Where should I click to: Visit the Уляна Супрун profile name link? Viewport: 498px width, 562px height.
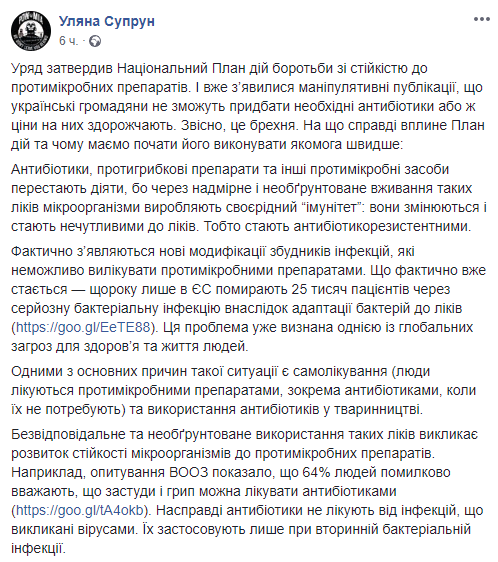point(107,22)
